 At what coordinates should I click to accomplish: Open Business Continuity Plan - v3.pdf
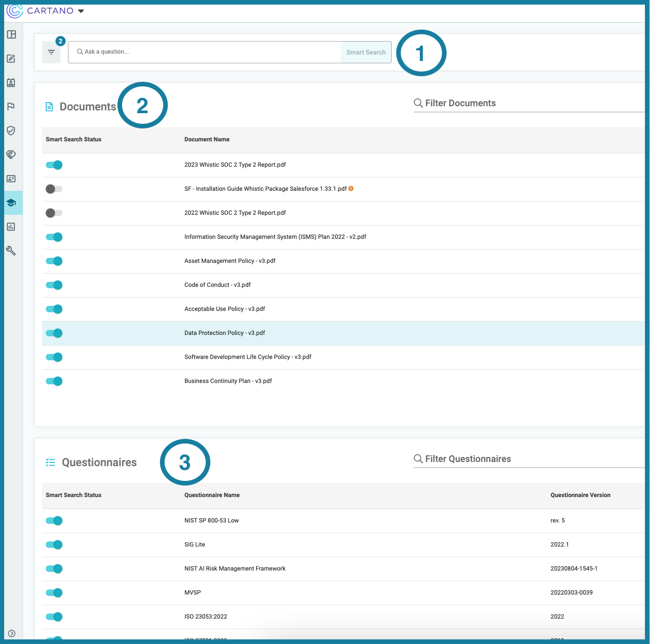(x=228, y=381)
